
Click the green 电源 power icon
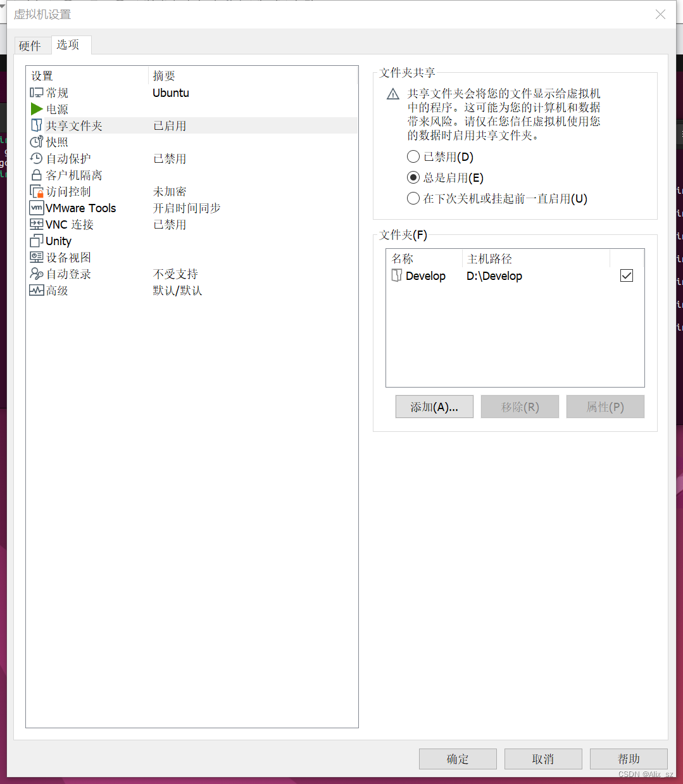37,109
